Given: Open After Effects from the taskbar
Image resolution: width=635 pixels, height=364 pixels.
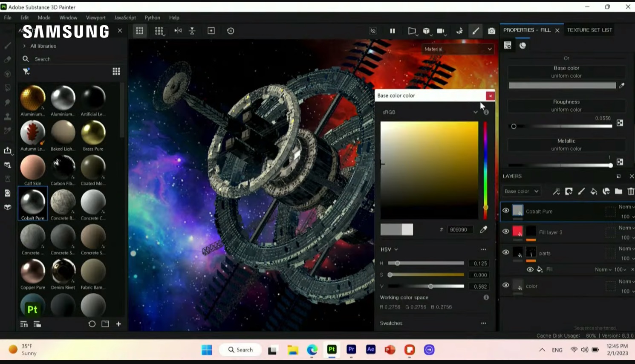Looking at the screenshot, I should coord(371,350).
